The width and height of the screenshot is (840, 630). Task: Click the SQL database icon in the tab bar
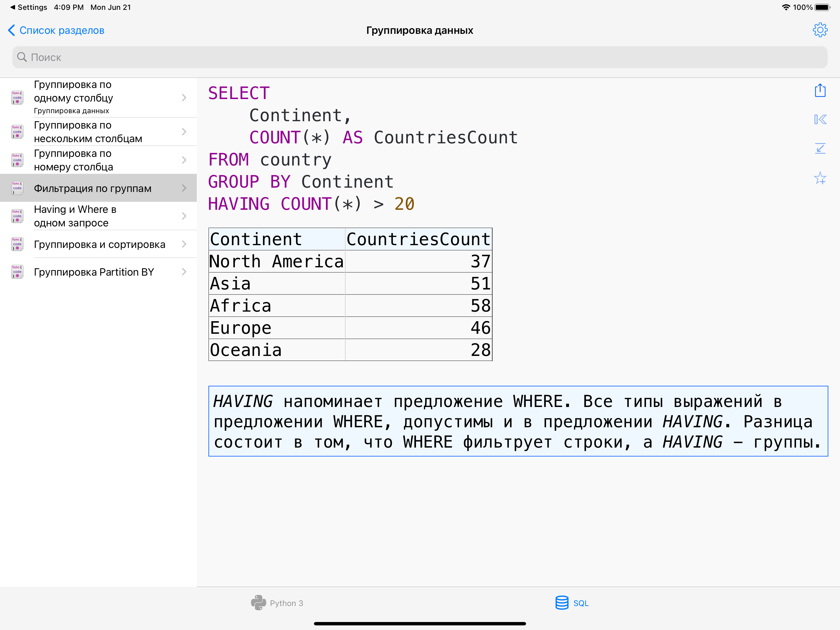pyautogui.click(x=562, y=603)
